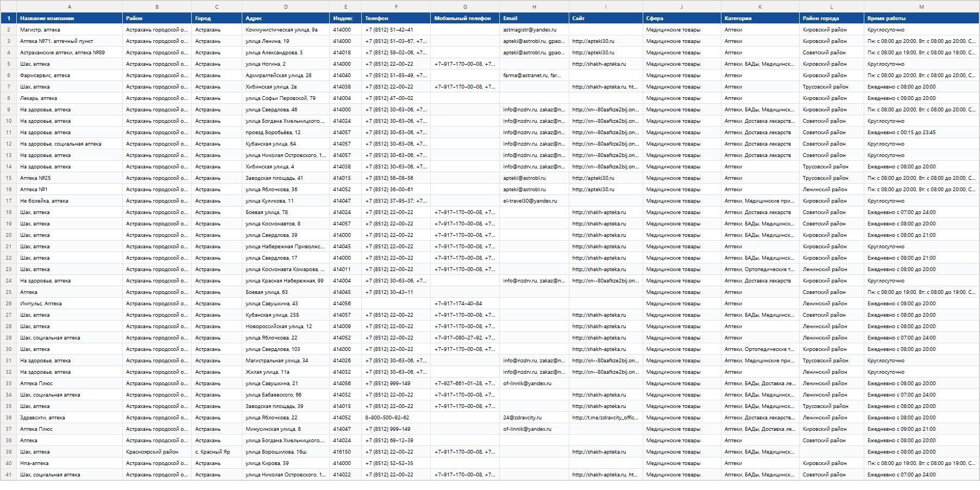
Task: Select row 41 by its row number
Action: tap(8, 475)
